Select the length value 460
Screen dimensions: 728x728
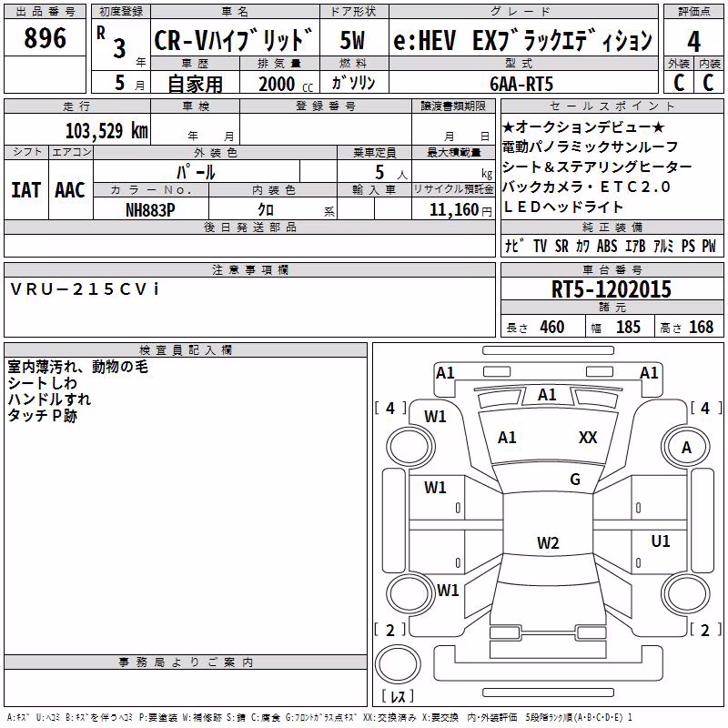point(552,327)
